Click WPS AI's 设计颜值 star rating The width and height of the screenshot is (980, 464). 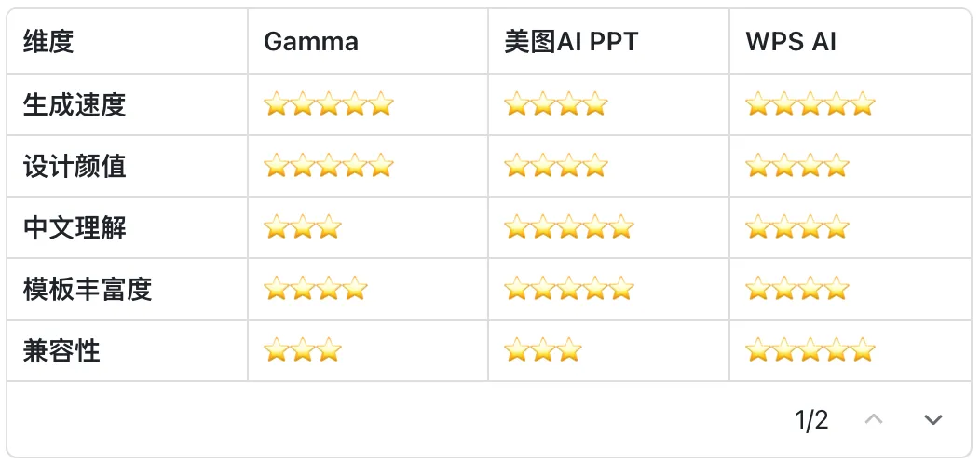[x=797, y=167]
